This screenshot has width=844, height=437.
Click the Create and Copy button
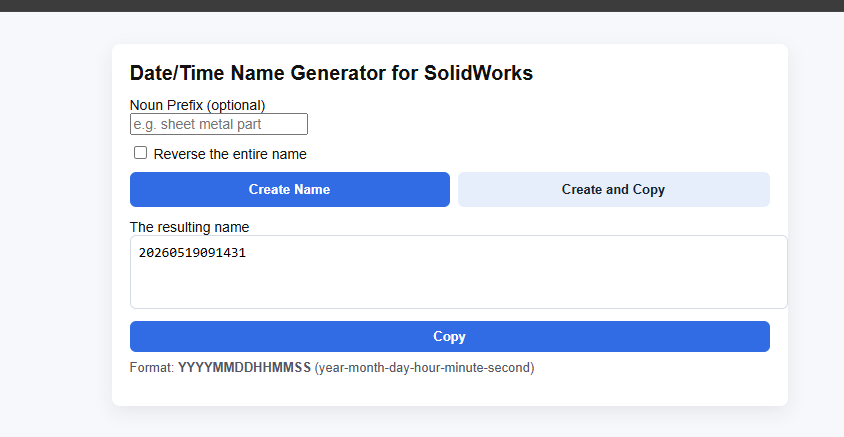(x=614, y=189)
